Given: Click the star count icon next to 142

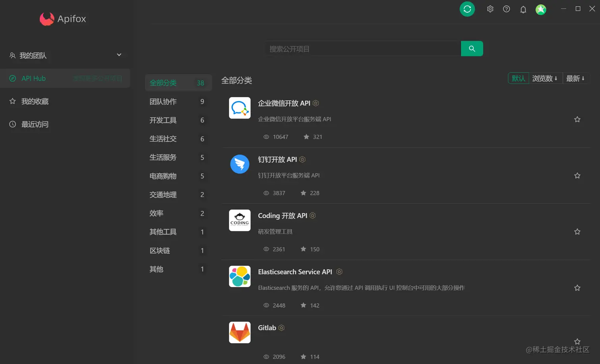Looking at the screenshot, I should point(304,305).
